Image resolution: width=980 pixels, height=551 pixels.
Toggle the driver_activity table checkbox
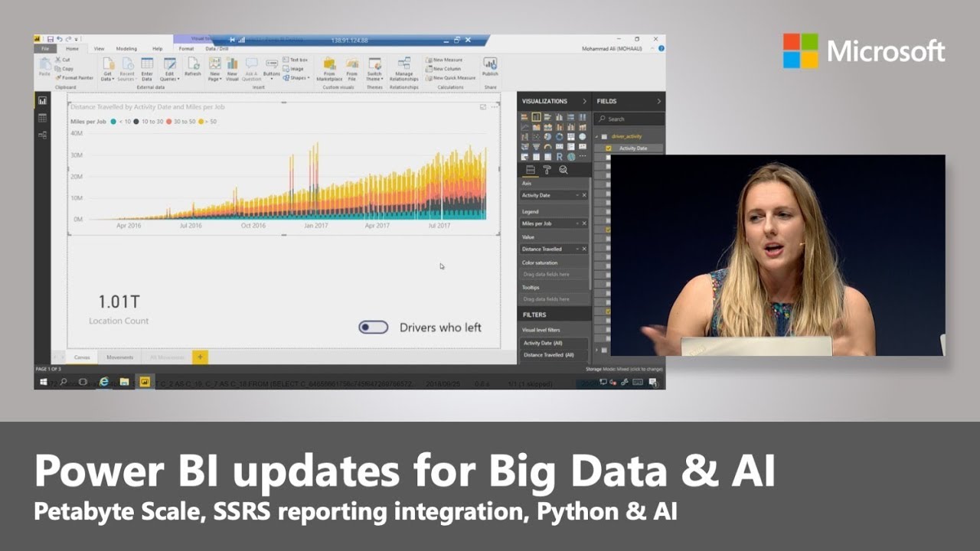tap(604, 136)
